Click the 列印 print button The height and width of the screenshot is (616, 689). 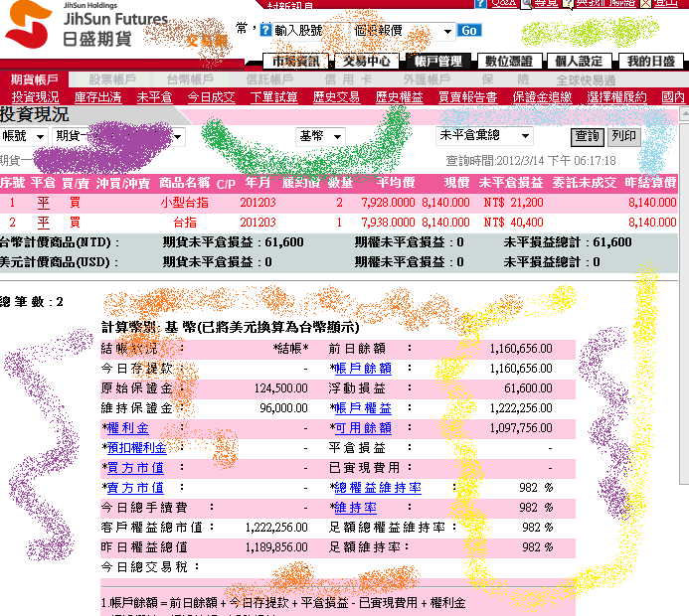(623, 136)
